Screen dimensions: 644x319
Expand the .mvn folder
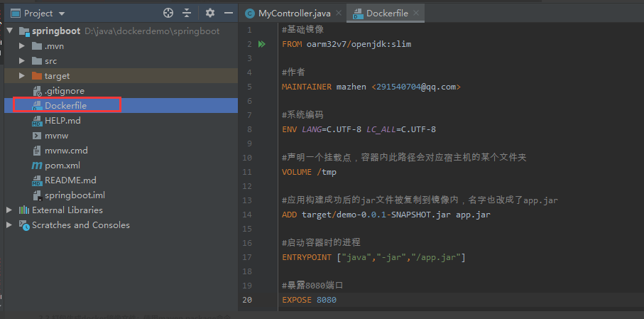click(x=23, y=46)
